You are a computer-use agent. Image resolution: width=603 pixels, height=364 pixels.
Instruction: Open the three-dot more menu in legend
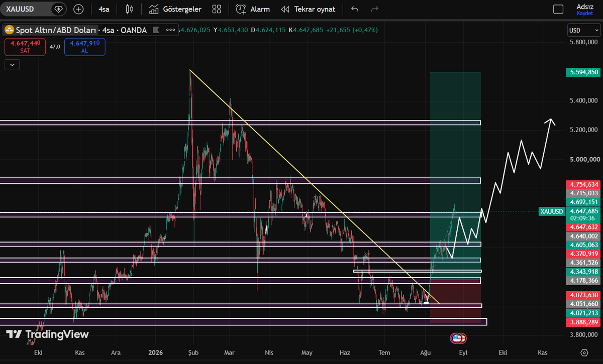(x=170, y=30)
